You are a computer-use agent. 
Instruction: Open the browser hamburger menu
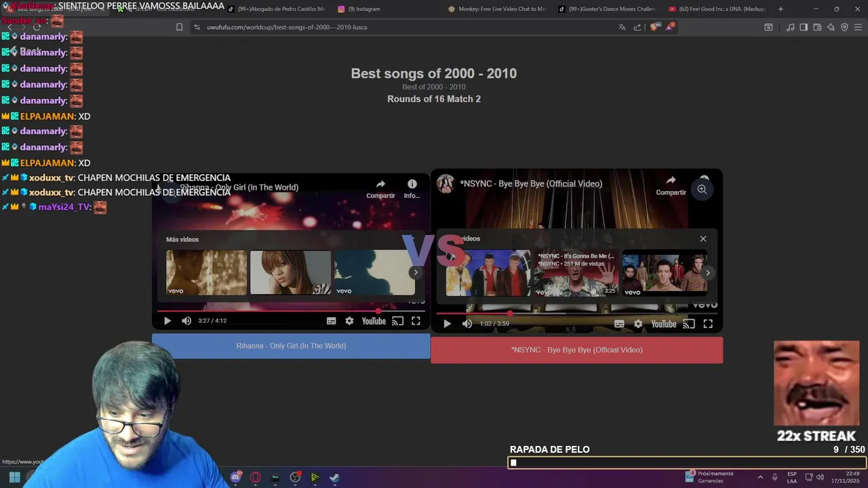click(x=858, y=27)
